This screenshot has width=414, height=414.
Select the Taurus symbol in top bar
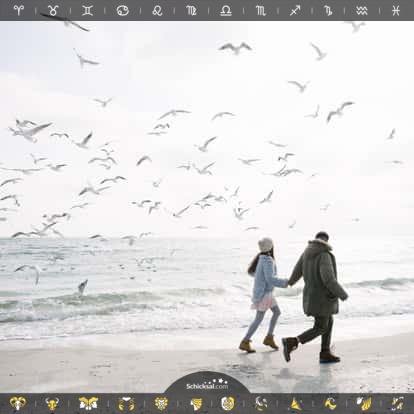[53, 10]
